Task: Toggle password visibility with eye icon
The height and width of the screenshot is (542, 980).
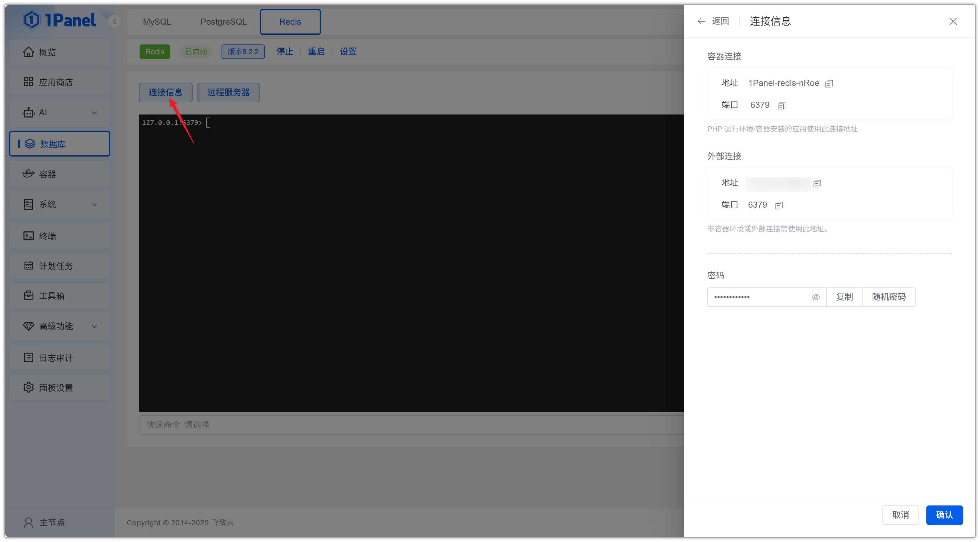Action: coord(816,297)
